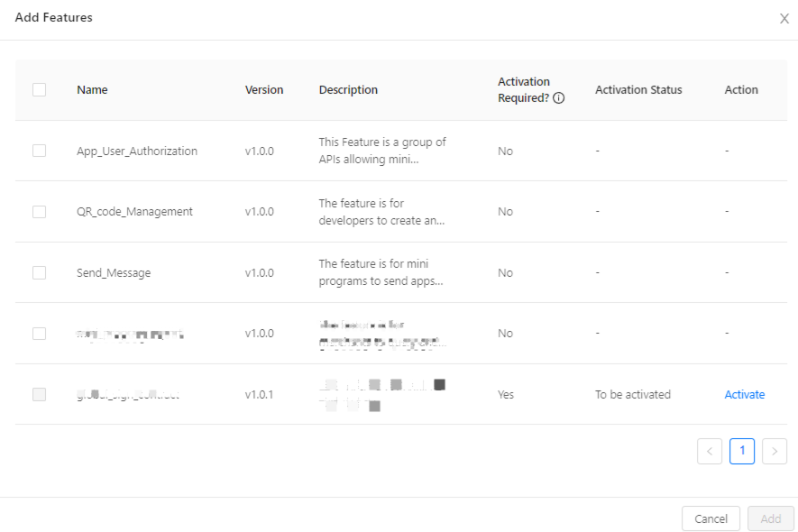The height and width of the screenshot is (532, 798).
Task: Close the Add Features dialog
Action: [x=784, y=19]
